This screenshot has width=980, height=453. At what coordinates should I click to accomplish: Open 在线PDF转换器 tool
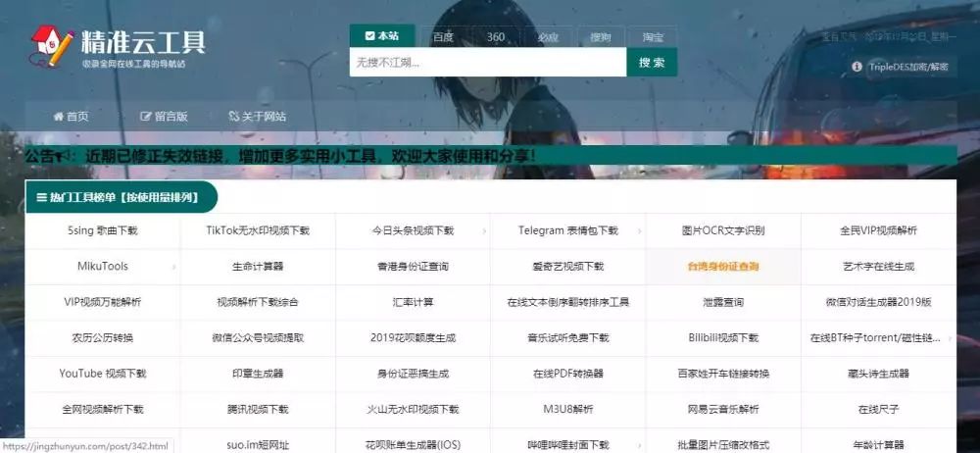(x=567, y=374)
